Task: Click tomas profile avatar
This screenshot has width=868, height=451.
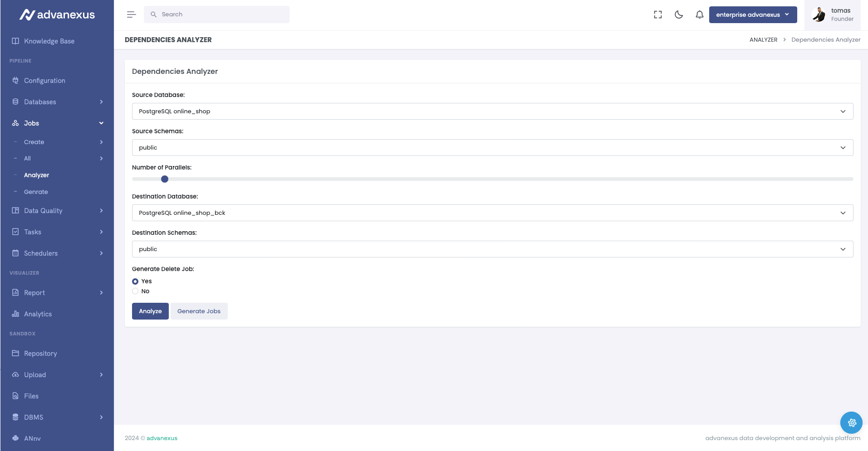Action: (819, 15)
